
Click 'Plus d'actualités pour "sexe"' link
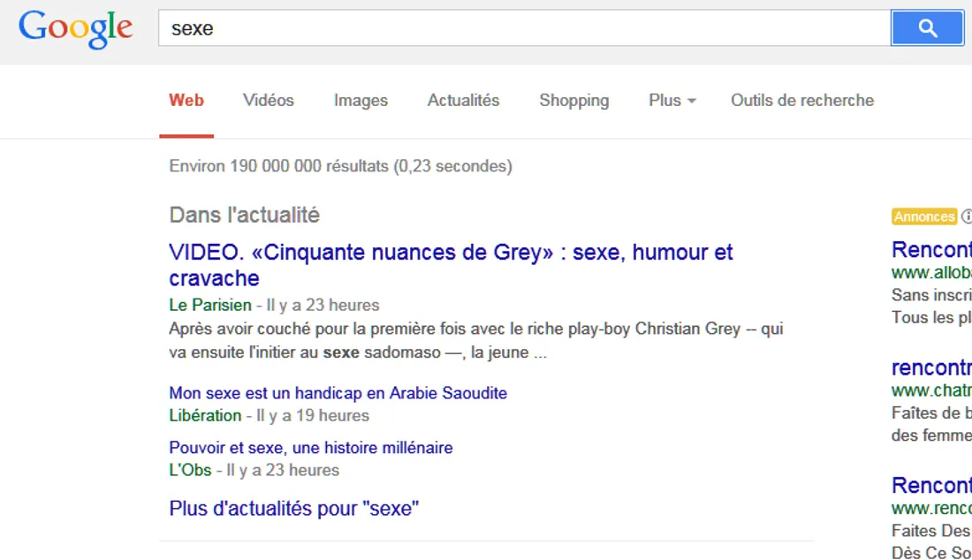[293, 509]
